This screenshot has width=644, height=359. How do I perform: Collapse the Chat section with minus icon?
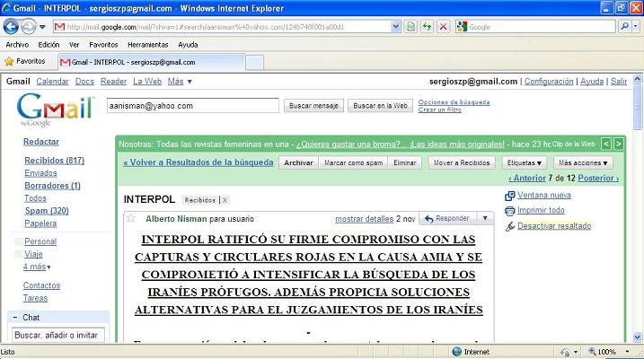click(x=14, y=317)
